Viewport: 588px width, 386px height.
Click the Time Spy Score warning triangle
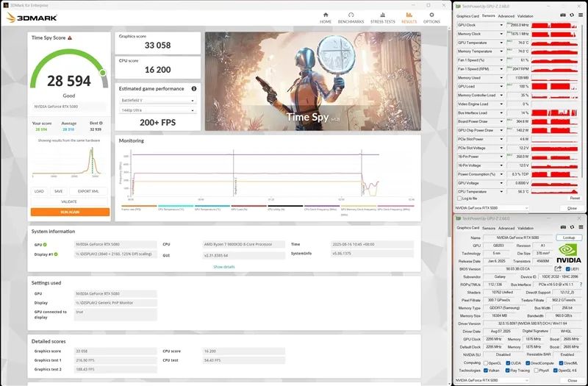click(70, 38)
